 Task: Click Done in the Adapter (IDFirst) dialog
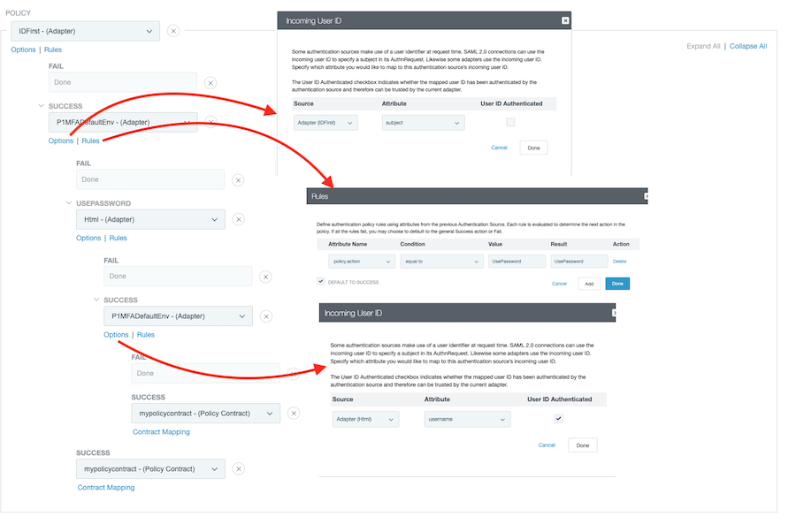(533, 148)
